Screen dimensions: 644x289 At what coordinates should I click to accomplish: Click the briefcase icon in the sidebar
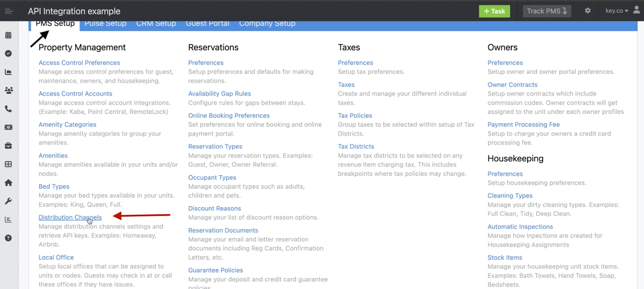coord(8,146)
